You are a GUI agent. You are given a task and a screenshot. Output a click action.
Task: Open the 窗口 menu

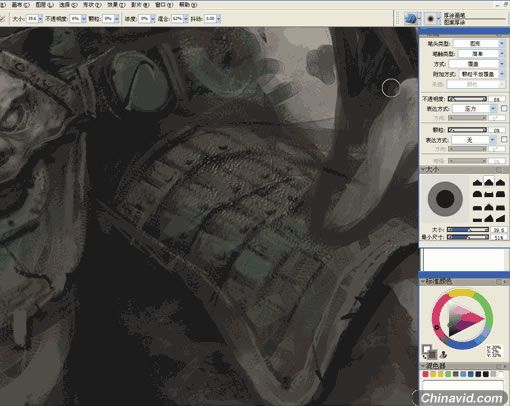tap(164, 5)
